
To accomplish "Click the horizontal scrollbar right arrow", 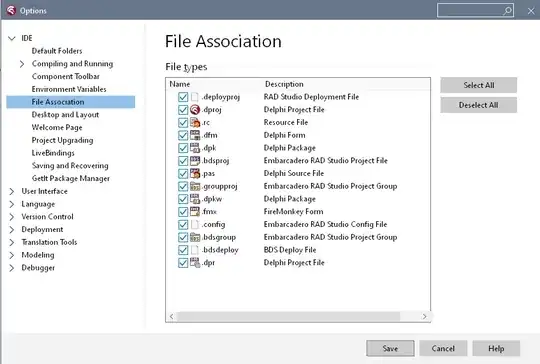I will pyautogui.click(x=425, y=316).
